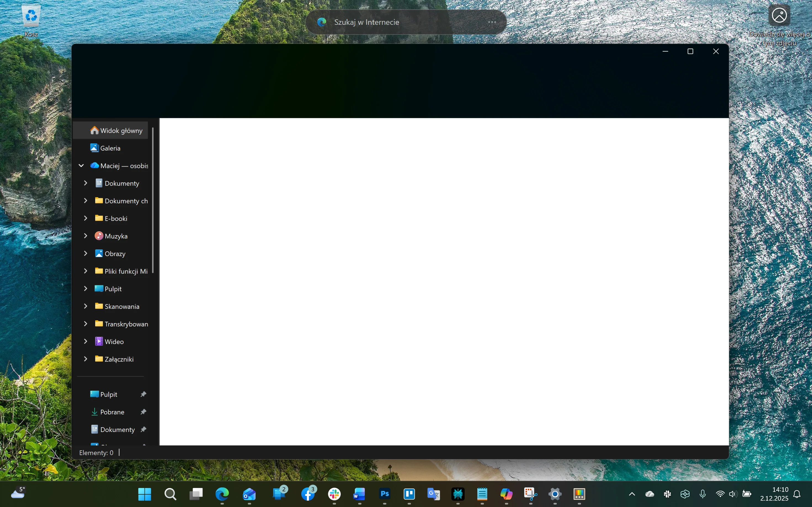
Task: Collapse the Maciej OneDrive tree node
Action: tap(81, 166)
